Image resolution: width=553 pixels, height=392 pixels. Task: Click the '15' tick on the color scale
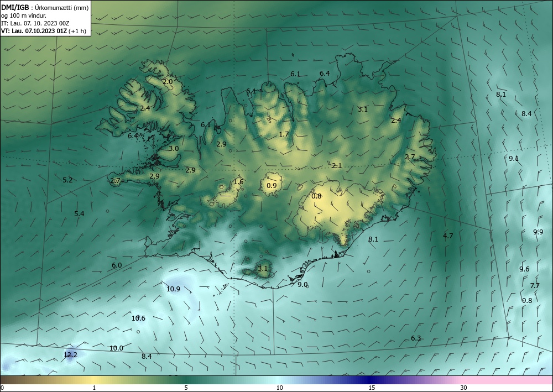pos(372,388)
